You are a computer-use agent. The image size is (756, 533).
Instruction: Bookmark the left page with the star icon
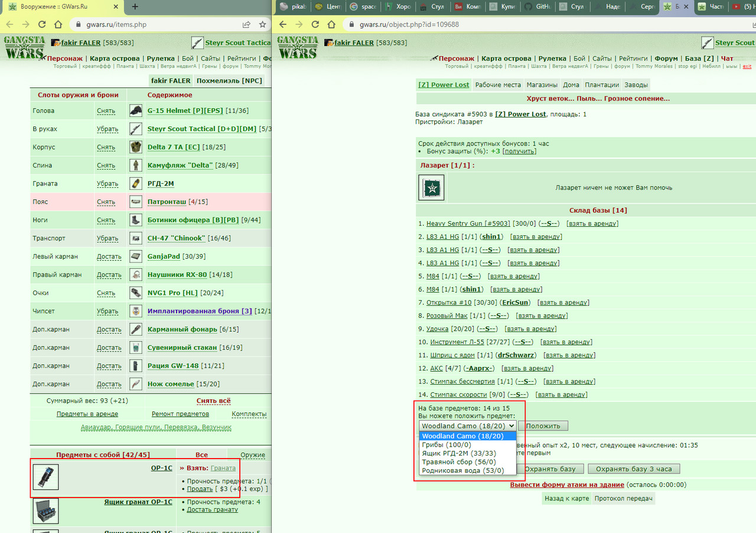262,25
